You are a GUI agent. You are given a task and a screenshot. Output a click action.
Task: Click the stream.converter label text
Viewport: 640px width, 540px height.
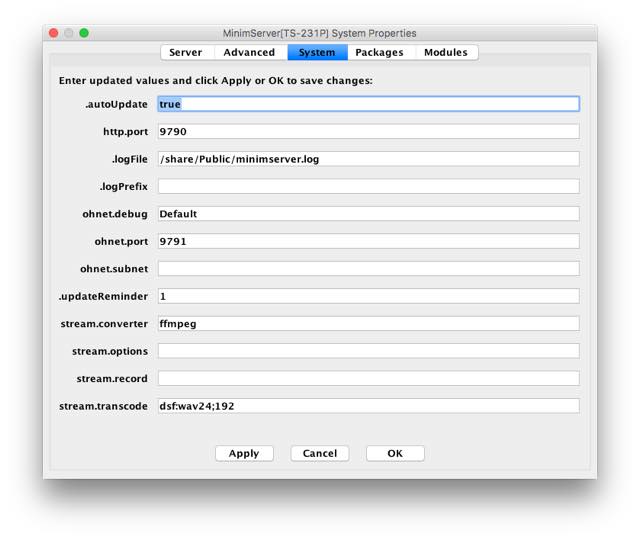[x=104, y=324]
